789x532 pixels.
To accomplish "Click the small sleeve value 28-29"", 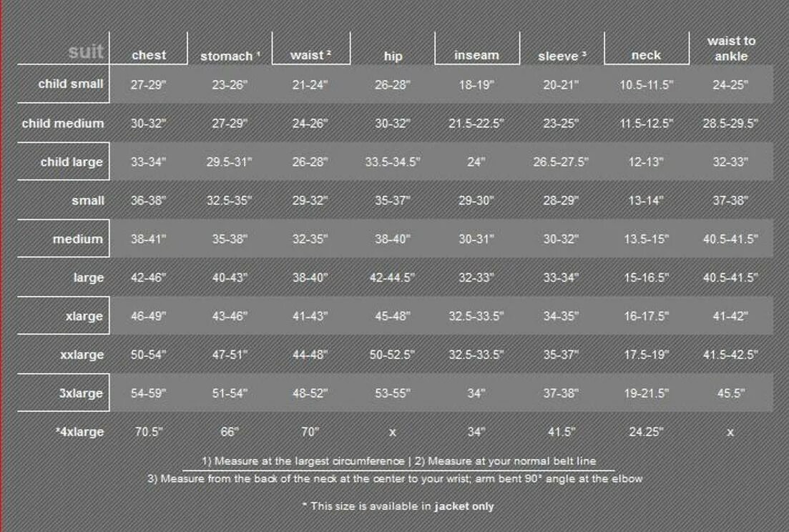I will coord(561,201).
